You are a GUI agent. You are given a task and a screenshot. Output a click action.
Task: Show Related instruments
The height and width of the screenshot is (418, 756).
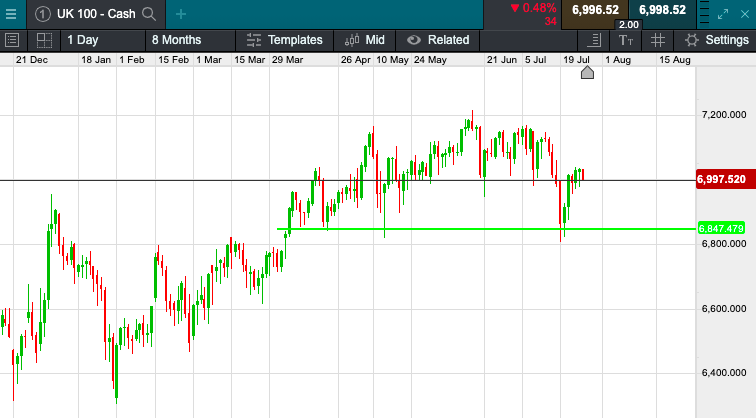coord(438,40)
